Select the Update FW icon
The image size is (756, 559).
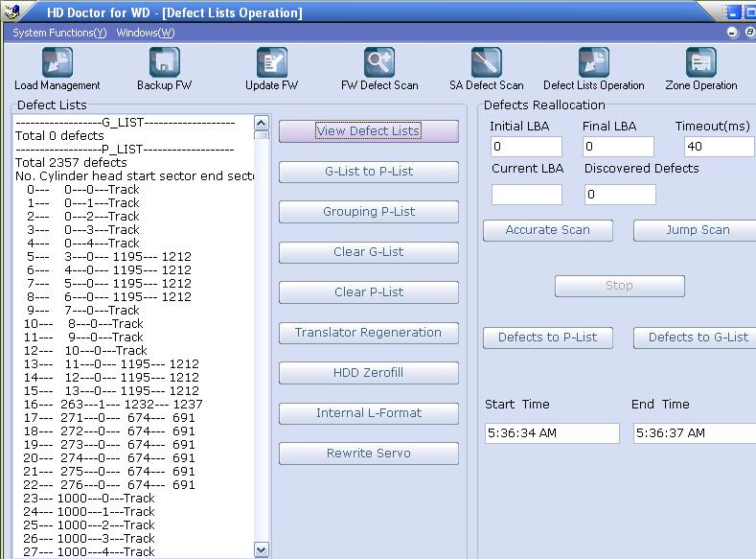[272, 62]
